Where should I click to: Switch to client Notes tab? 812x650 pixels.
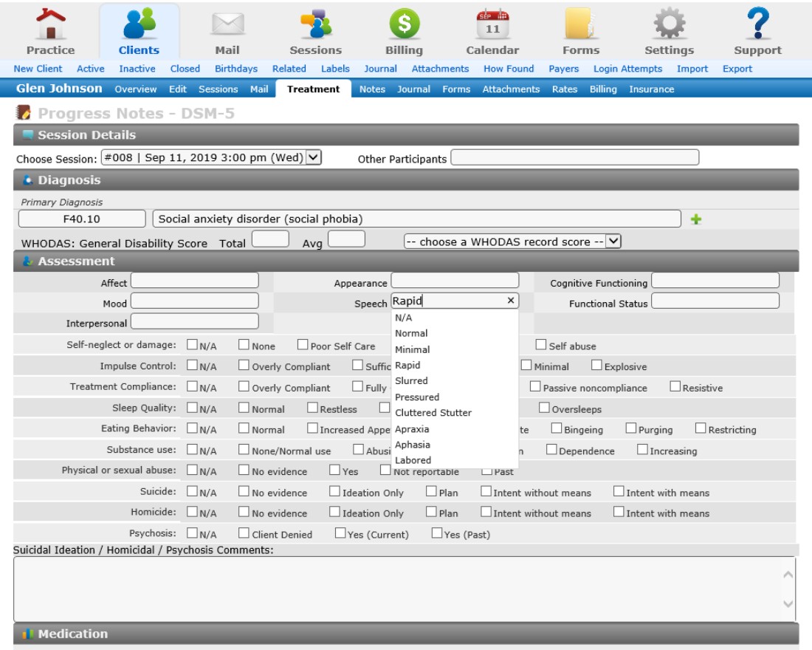[372, 89]
